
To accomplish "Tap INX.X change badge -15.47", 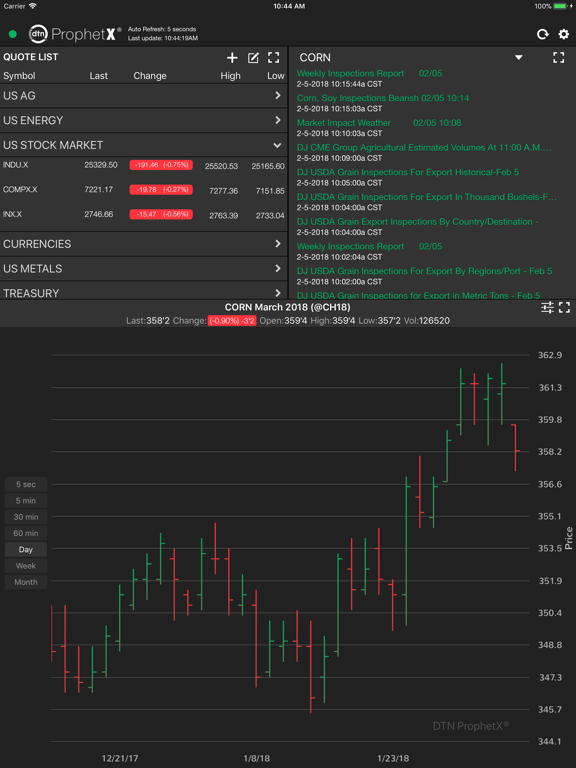I will coord(161,214).
